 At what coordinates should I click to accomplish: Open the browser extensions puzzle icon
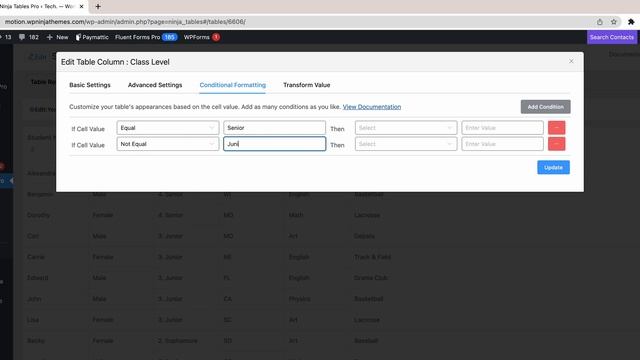[631, 22]
